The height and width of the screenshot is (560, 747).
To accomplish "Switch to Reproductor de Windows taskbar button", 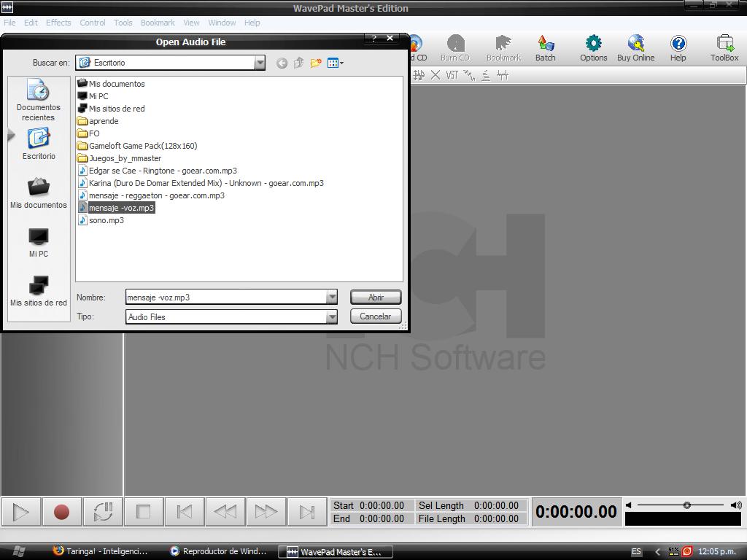I will pos(219,551).
